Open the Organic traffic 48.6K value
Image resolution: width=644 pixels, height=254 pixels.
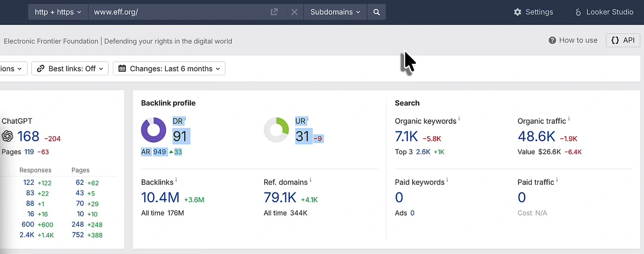(537, 136)
